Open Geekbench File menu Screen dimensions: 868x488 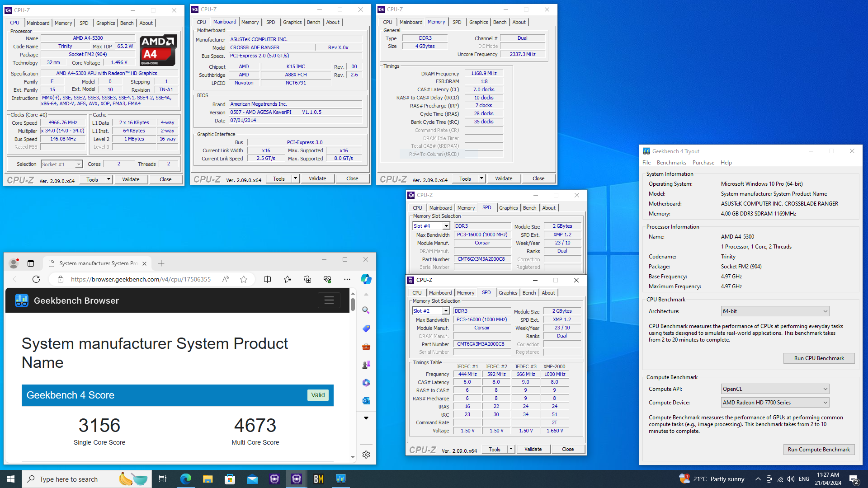(x=646, y=163)
